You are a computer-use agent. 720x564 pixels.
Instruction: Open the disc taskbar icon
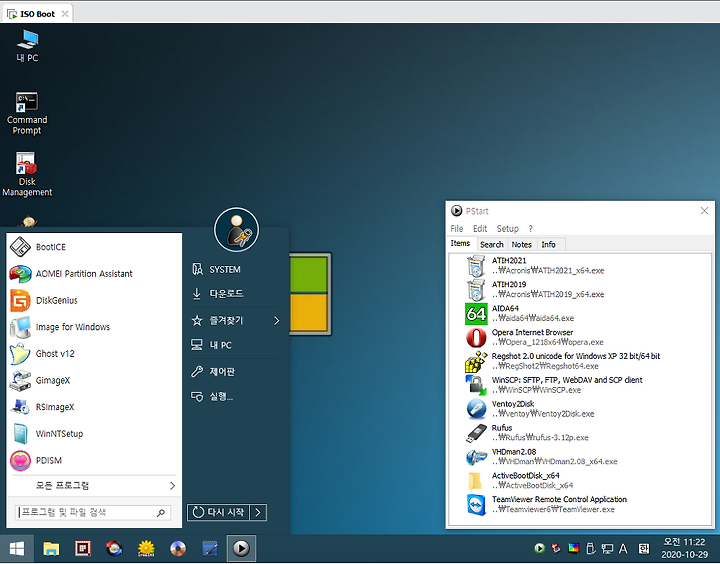click(178, 548)
